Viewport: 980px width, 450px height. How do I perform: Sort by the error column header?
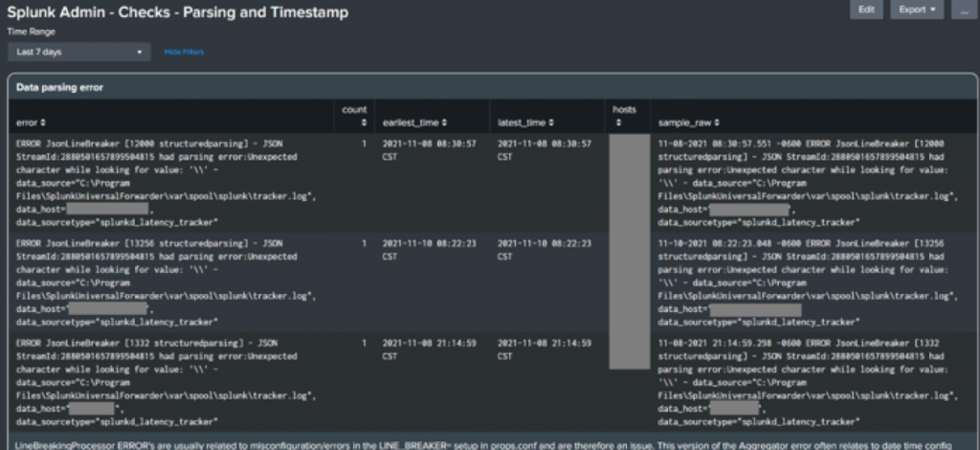(31, 124)
